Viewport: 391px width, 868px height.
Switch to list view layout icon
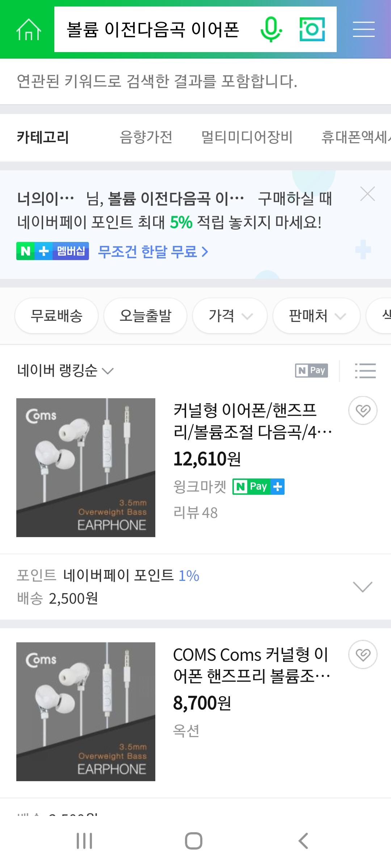pyautogui.click(x=365, y=371)
